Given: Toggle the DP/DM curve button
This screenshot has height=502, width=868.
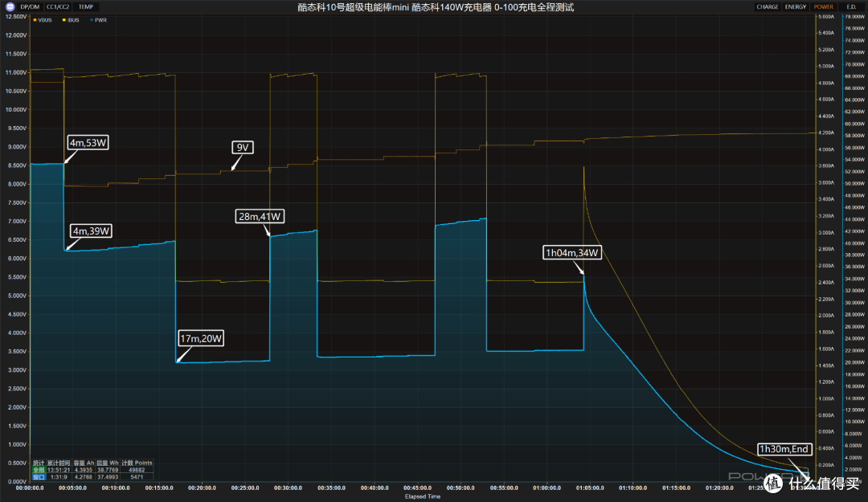Looking at the screenshot, I should 30,6.
